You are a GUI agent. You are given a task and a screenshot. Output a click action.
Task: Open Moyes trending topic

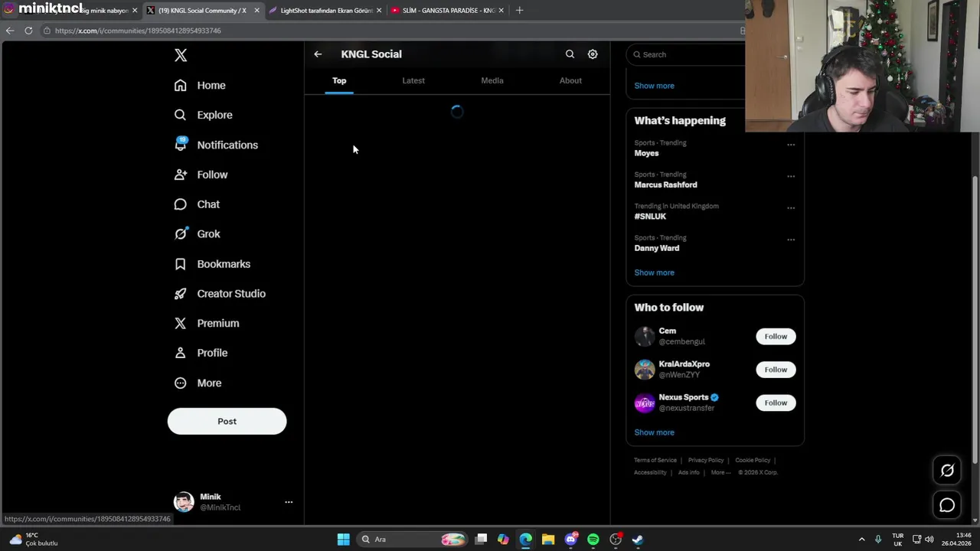click(646, 153)
